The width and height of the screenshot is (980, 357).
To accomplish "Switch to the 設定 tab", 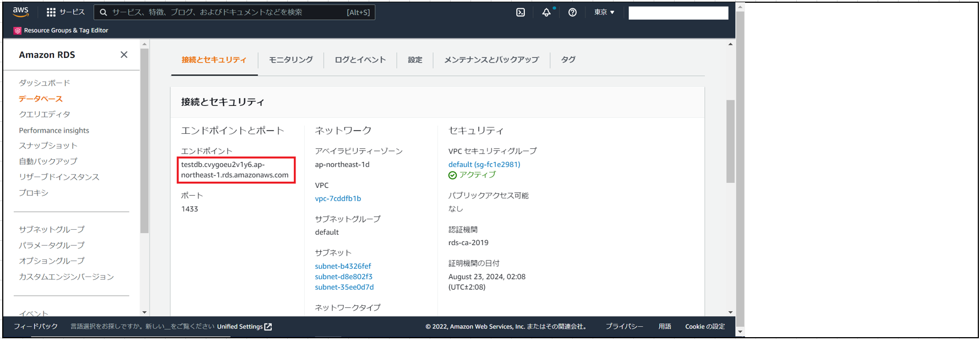I will coord(415,59).
